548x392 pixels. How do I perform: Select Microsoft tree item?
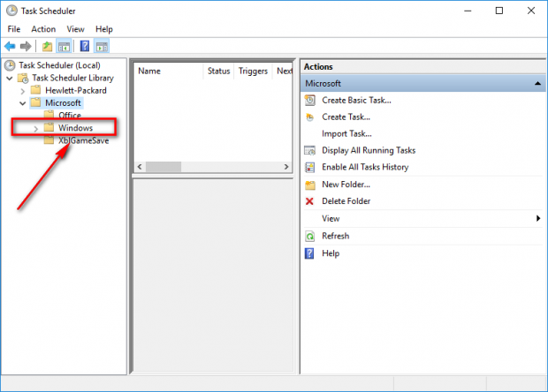[x=63, y=103]
